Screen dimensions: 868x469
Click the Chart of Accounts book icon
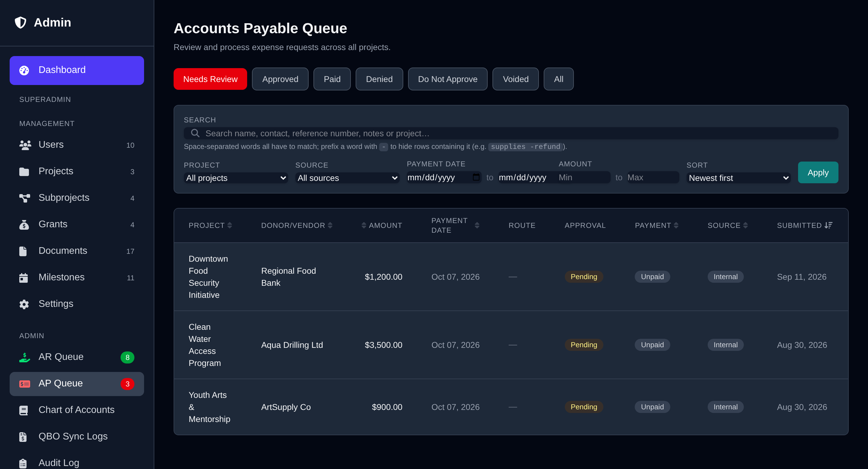pos(24,410)
